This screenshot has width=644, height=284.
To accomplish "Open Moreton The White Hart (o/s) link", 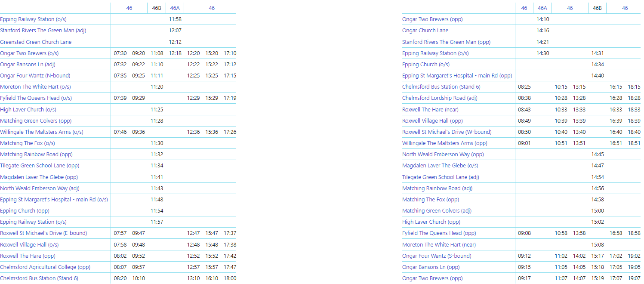I will click(35, 87).
